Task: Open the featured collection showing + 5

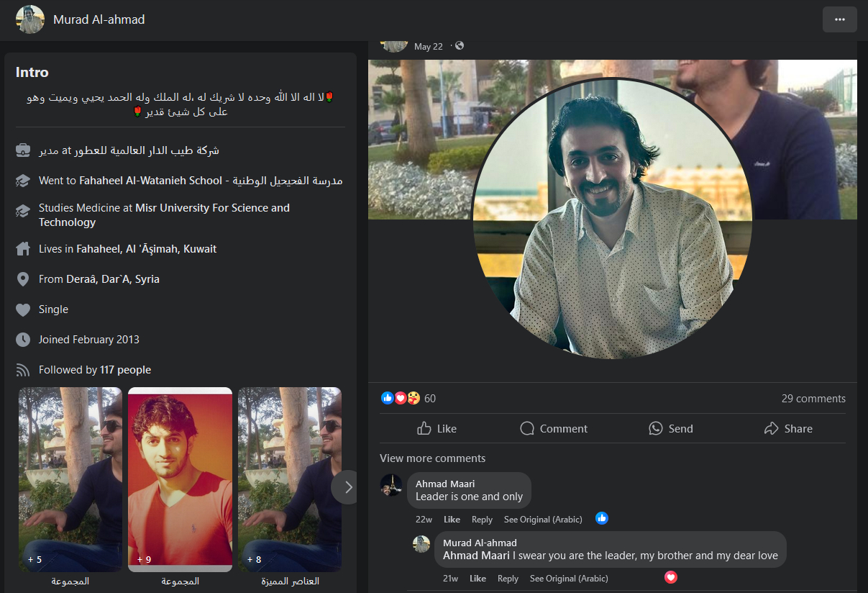Action: click(x=70, y=479)
